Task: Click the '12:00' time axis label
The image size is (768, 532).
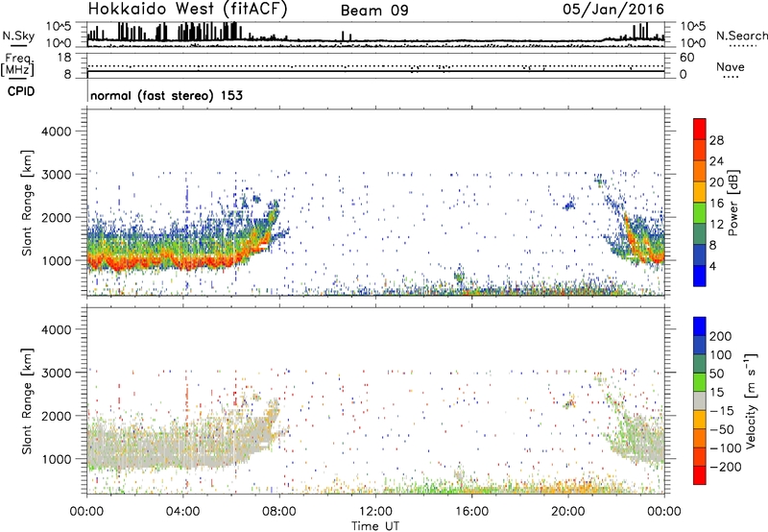Action: click(x=375, y=511)
